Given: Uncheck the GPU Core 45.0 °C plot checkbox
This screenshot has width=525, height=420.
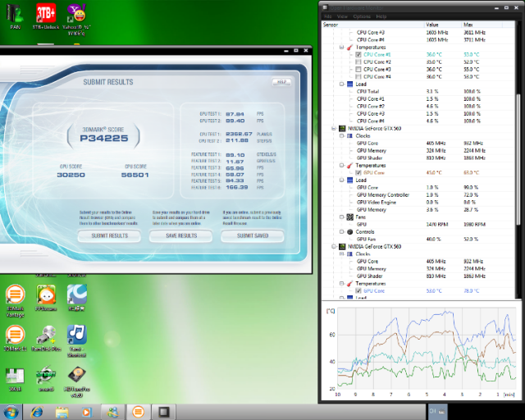Looking at the screenshot, I should pos(358,173).
